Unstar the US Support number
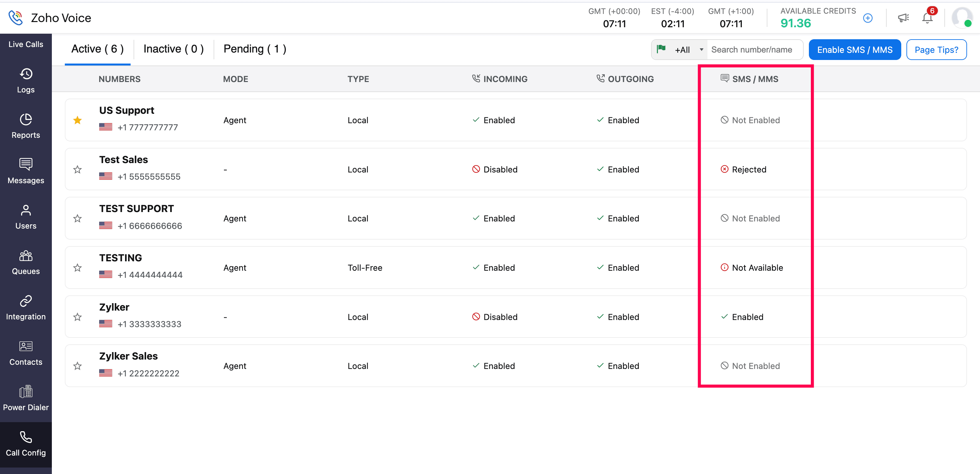980x474 pixels. tap(77, 120)
